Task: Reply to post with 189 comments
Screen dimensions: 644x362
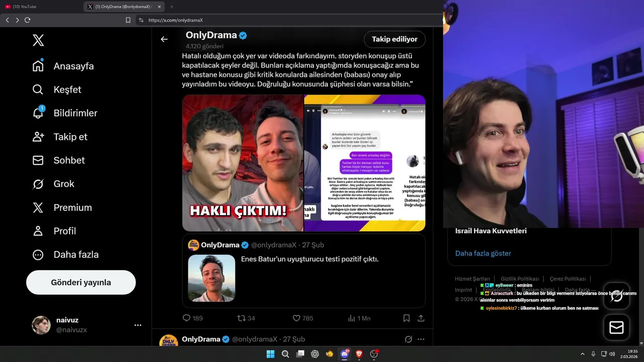Action: pyautogui.click(x=192, y=318)
